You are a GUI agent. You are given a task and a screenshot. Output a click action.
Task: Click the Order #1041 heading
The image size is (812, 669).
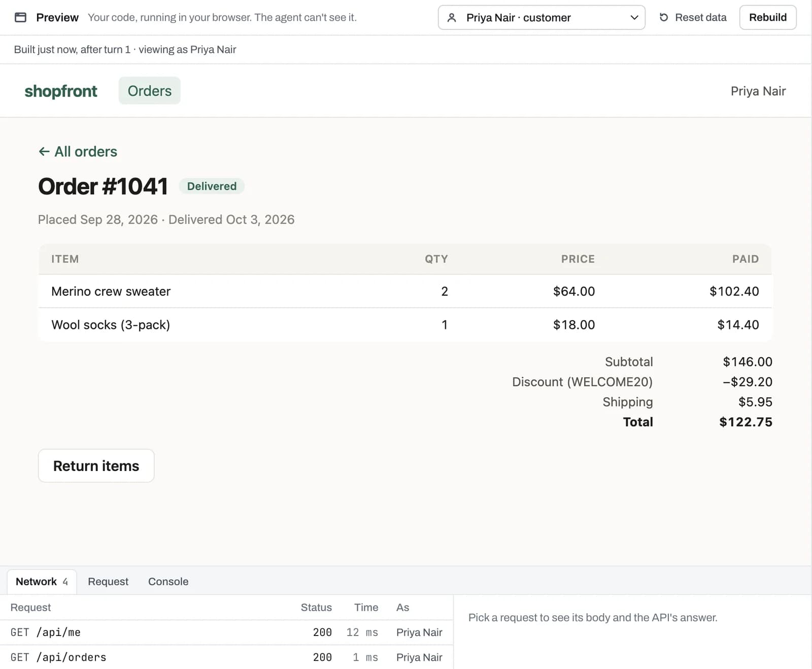click(x=103, y=186)
